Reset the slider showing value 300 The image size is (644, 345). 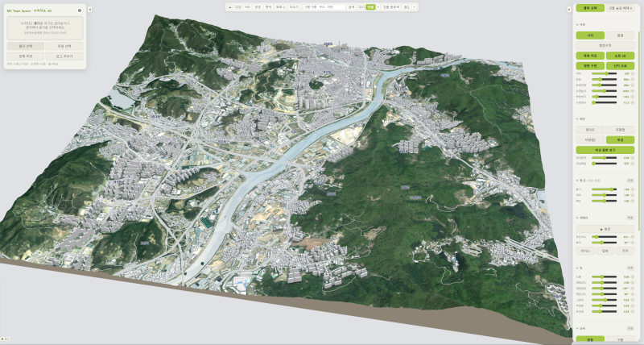coord(633,73)
